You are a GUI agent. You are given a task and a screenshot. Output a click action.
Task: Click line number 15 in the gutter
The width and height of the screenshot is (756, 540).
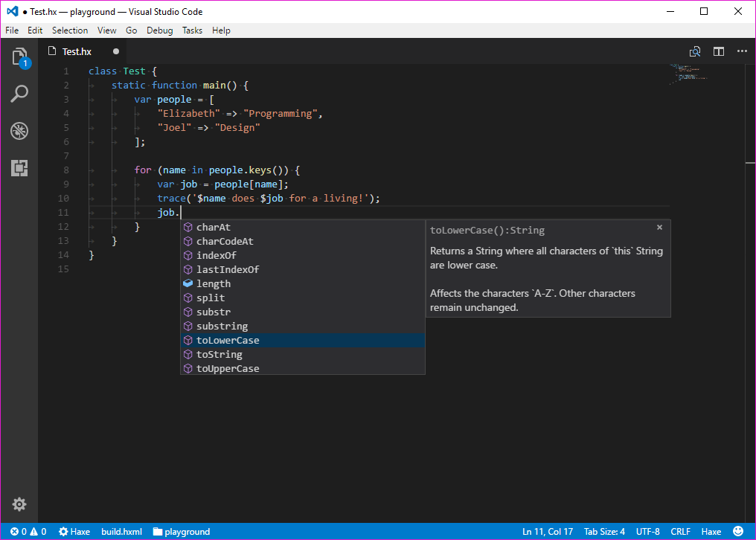click(63, 269)
